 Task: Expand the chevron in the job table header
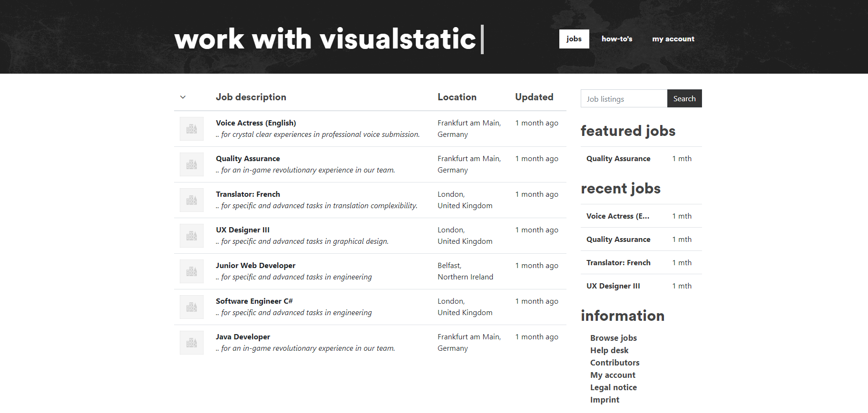pos(183,97)
